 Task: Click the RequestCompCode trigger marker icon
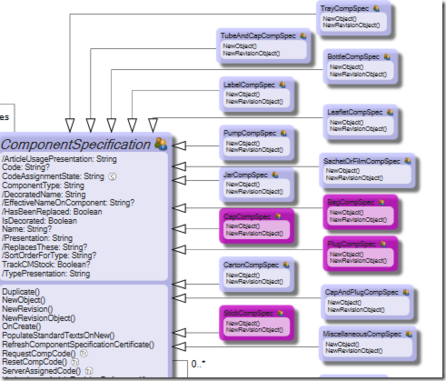click(84, 353)
